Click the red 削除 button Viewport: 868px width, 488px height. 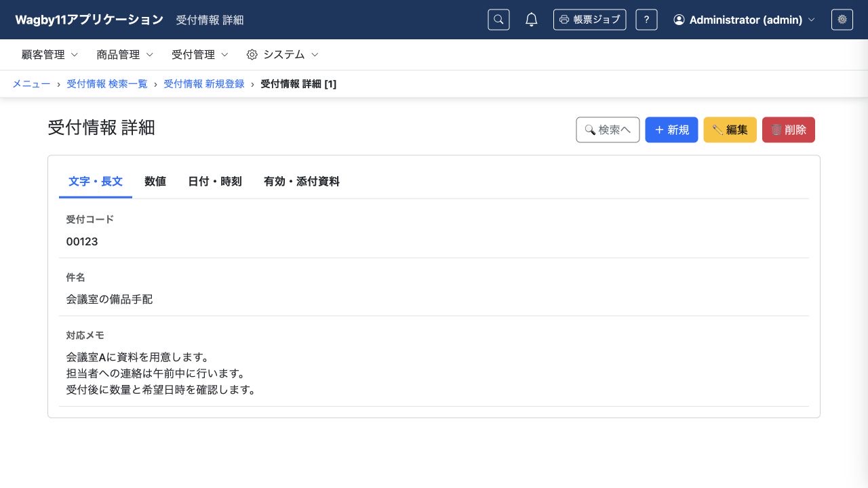coord(789,129)
